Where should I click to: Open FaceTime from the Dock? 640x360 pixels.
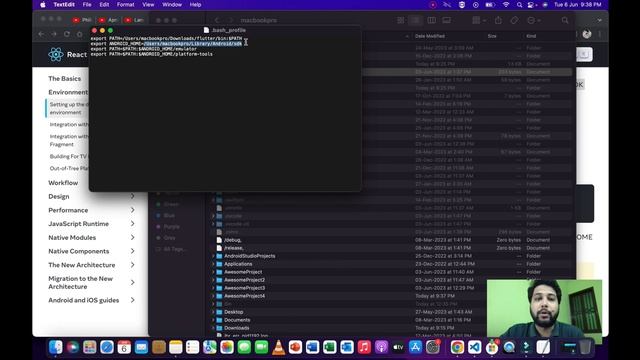coord(261,347)
